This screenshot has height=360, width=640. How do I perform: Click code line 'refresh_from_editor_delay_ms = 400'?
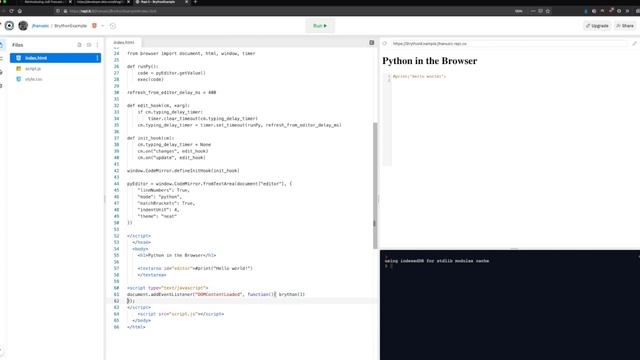171,93
